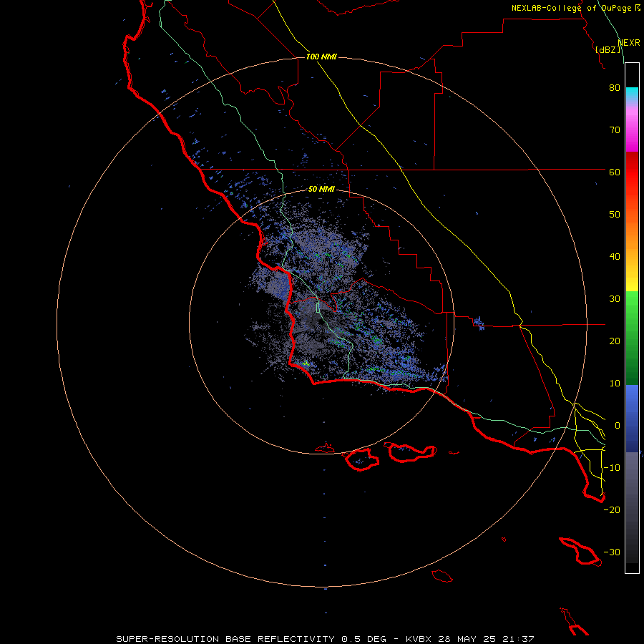The height and width of the screenshot is (644, 644).
Task: Pick the cyan top segment of color scale
Action: (632, 94)
